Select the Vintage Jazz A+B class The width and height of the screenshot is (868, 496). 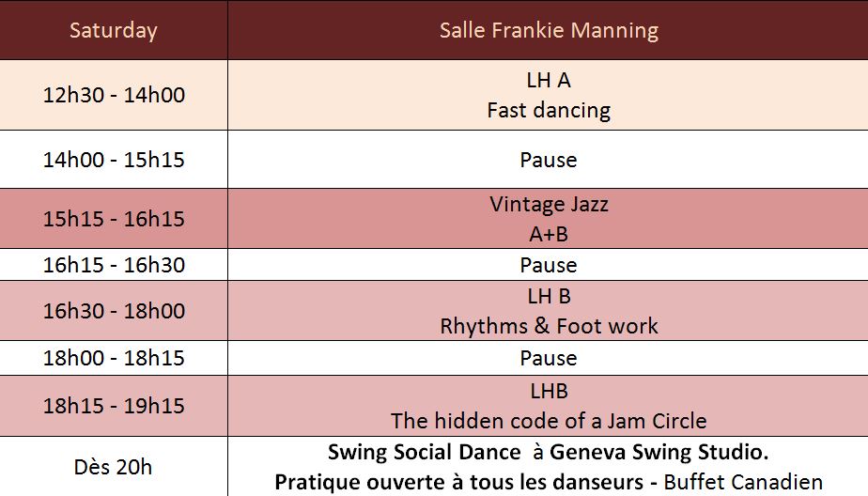pyautogui.click(x=548, y=219)
